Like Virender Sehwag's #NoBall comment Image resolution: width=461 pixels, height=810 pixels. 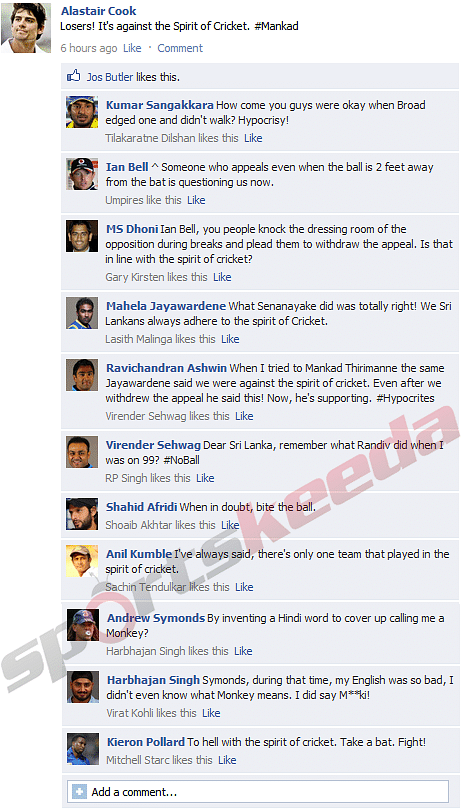pos(205,478)
